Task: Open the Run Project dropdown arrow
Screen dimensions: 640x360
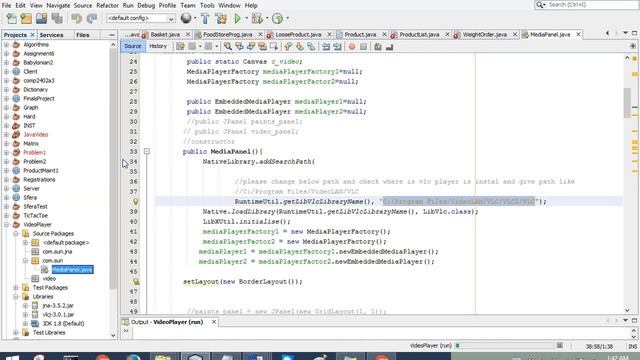Action: (246, 18)
